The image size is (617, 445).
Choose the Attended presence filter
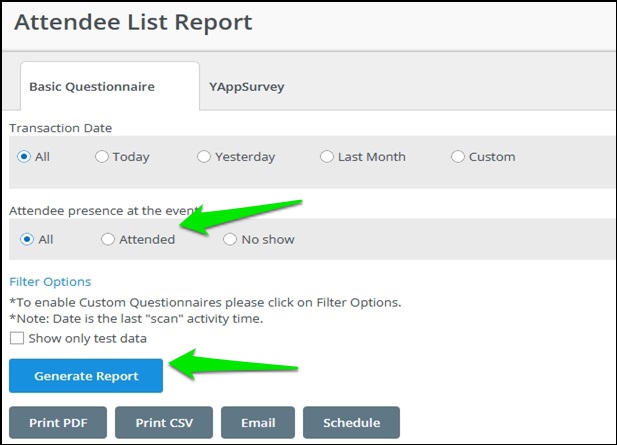point(108,239)
